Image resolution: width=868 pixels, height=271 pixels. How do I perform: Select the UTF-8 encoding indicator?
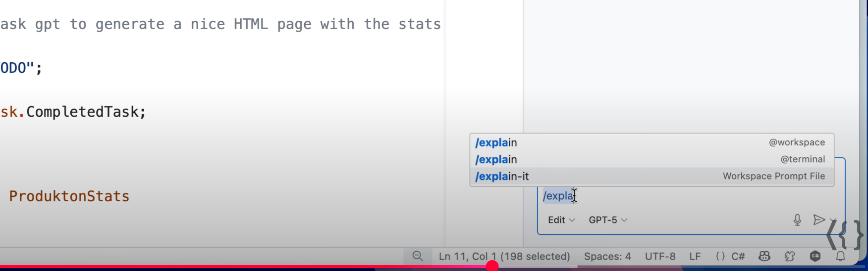[x=660, y=256]
